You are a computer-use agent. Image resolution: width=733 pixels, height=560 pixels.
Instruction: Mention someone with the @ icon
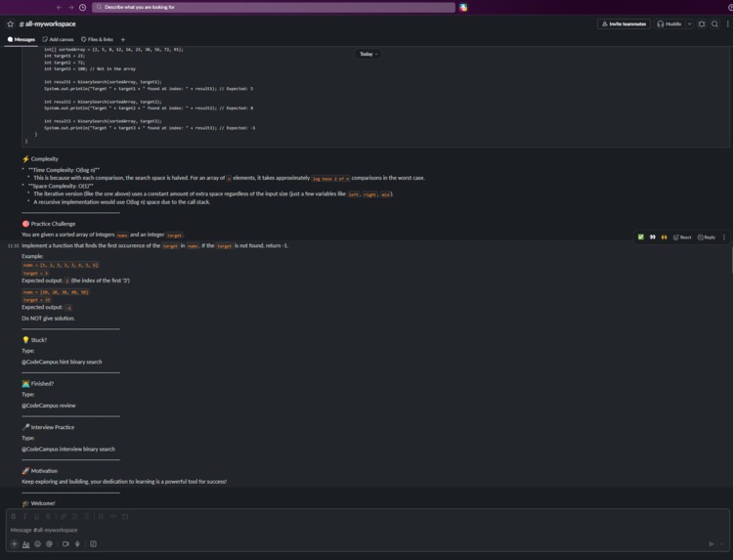[49, 544]
